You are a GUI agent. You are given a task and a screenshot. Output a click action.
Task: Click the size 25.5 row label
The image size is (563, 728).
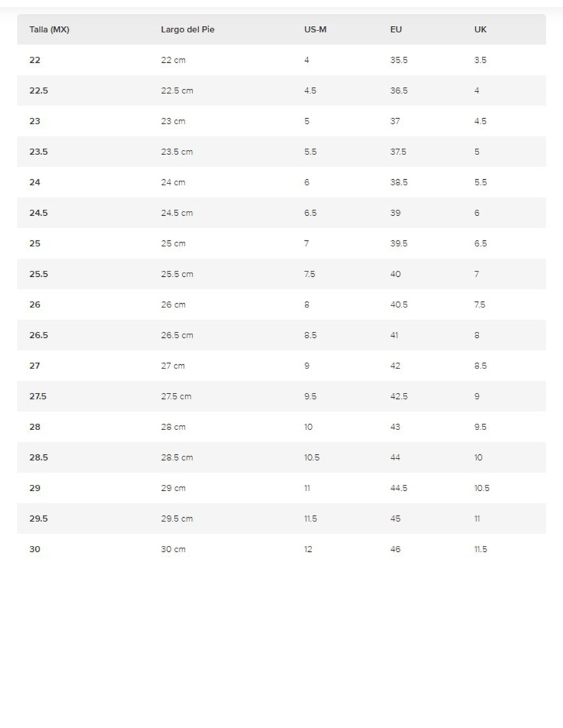click(x=38, y=274)
